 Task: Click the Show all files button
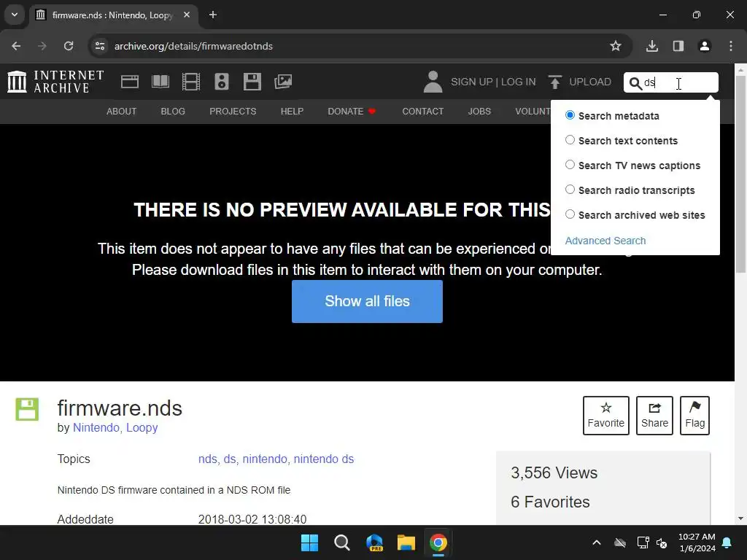point(368,301)
